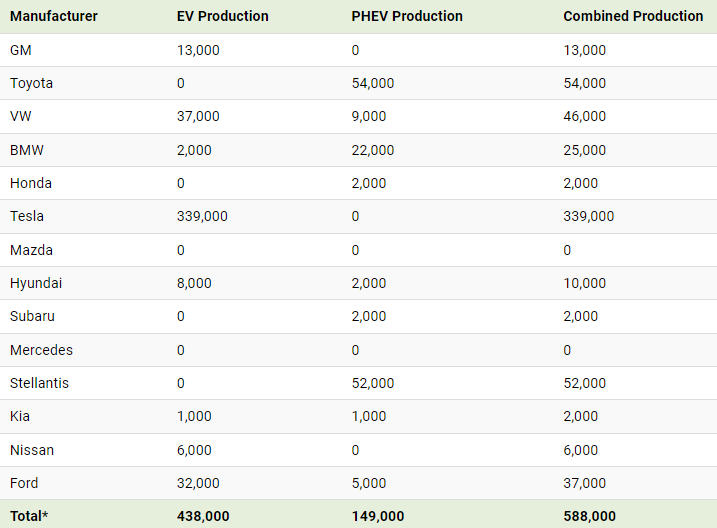Select the Tesla manufacturer cell

[27, 216]
